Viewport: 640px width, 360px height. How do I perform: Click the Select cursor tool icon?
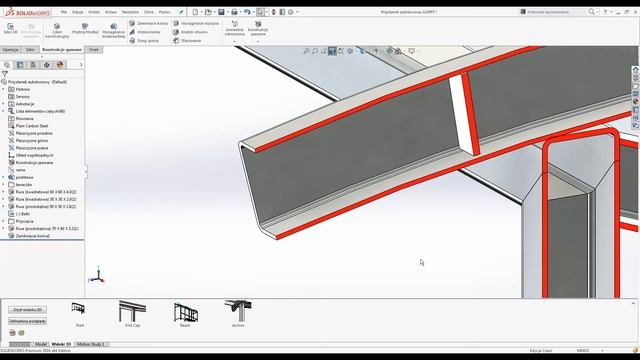tap(260, 12)
